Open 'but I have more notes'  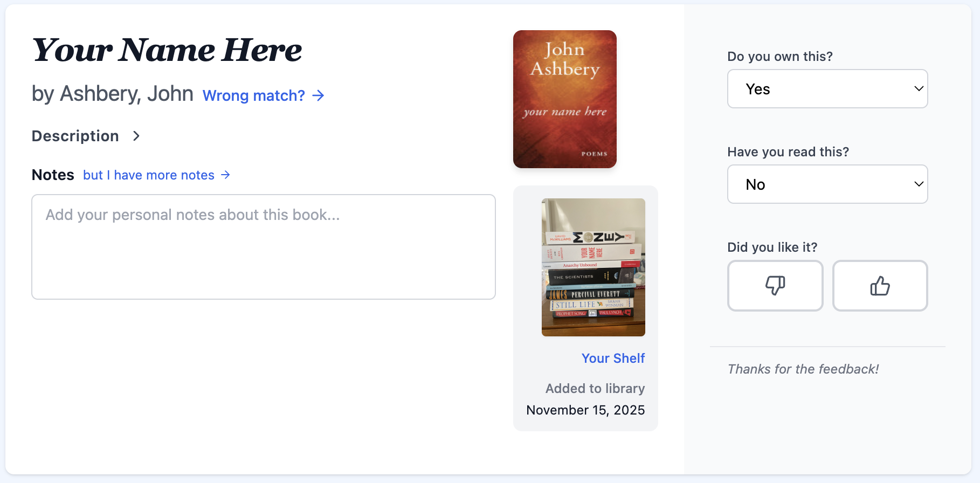point(148,175)
